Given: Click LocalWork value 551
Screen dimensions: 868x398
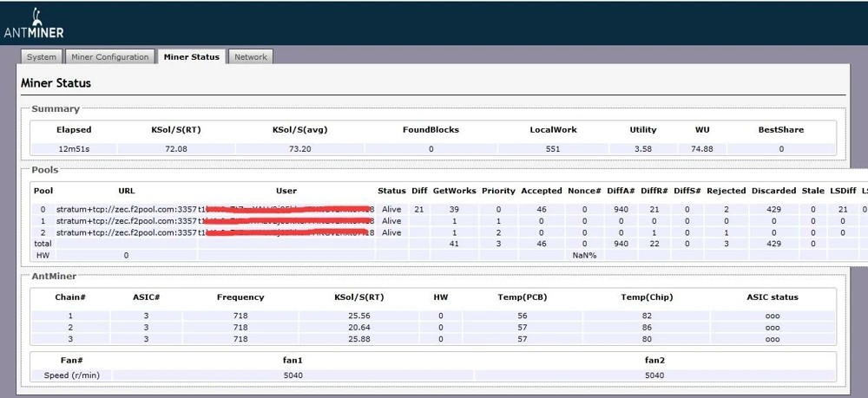Looking at the screenshot, I should click(552, 148).
